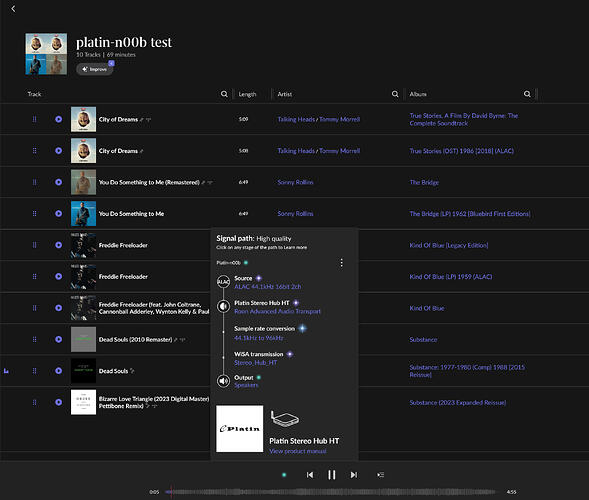Click drag handle of Dead Souls (2010 Remaster)
This screenshot has width=589, height=500.
click(x=35, y=339)
